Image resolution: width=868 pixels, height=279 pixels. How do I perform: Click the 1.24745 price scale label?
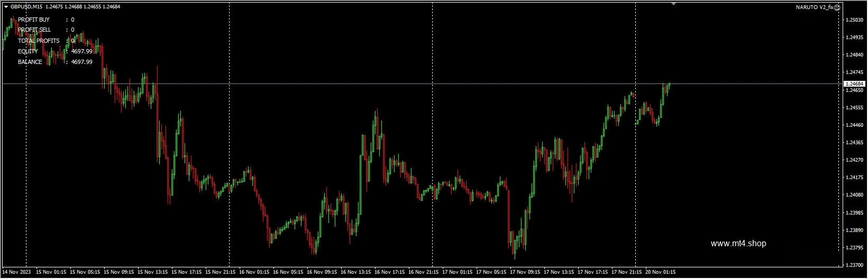click(855, 72)
